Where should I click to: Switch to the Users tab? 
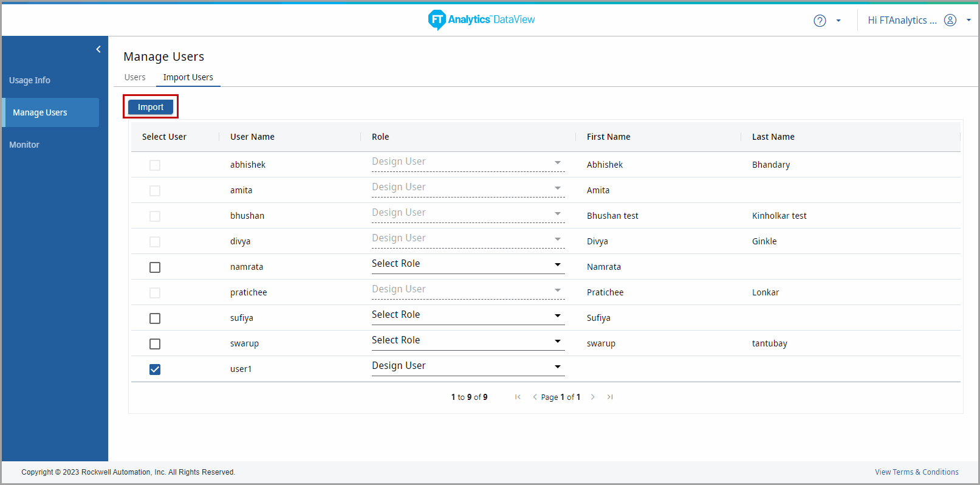pos(135,77)
